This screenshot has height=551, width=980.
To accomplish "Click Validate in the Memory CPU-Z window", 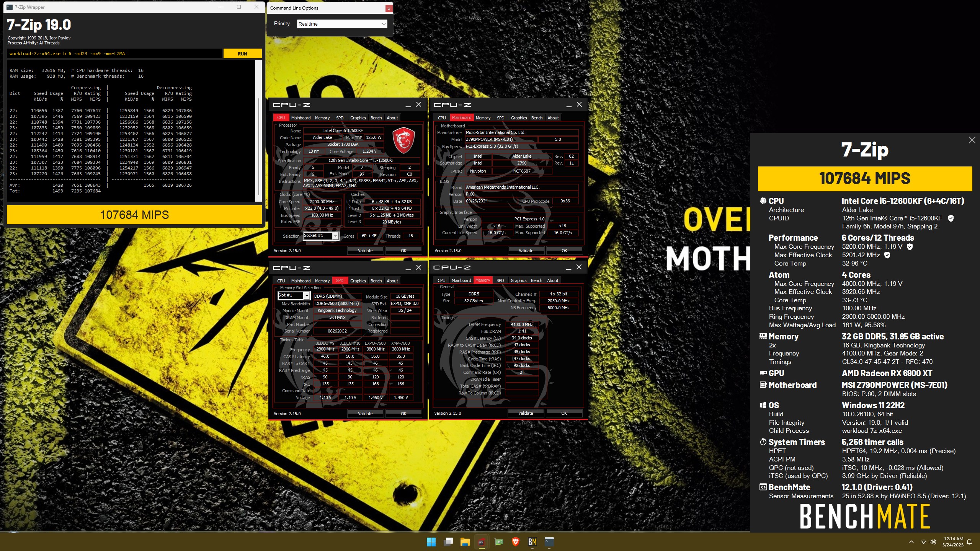I will coord(526,413).
